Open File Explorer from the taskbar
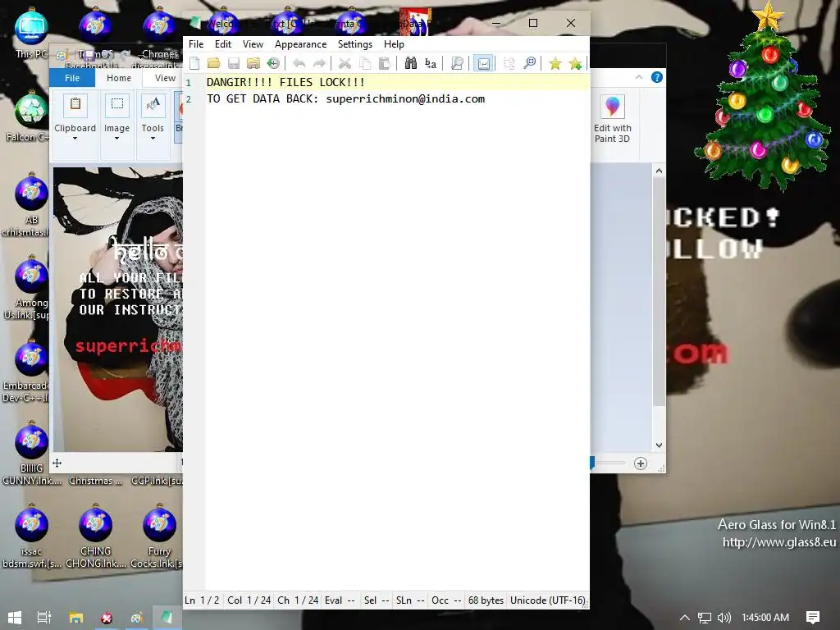 point(76,618)
